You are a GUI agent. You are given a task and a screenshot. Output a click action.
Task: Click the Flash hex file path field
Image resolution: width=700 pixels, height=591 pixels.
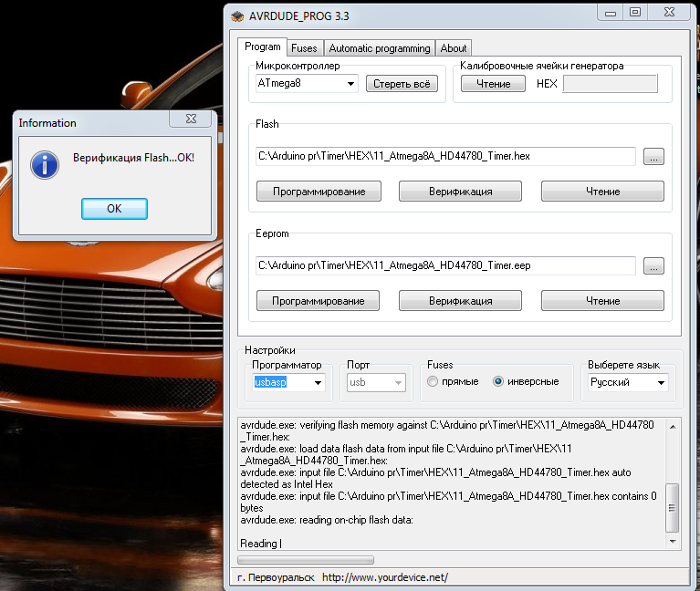[x=444, y=156]
